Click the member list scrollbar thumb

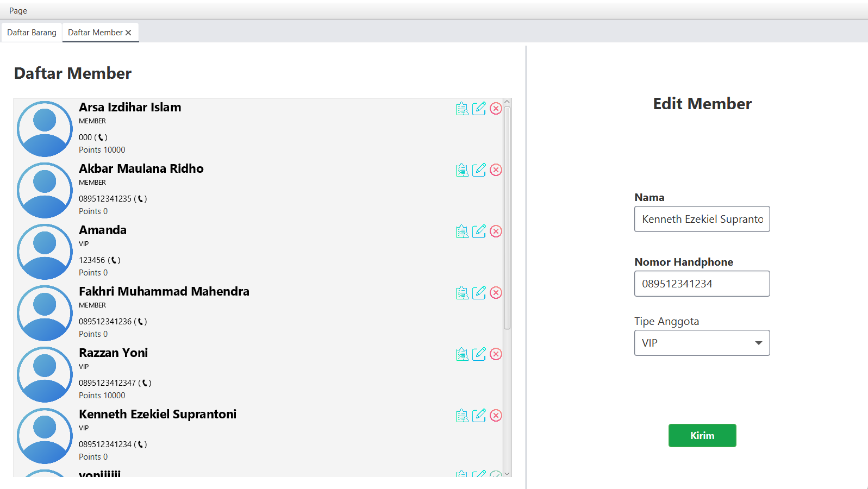(507, 218)
